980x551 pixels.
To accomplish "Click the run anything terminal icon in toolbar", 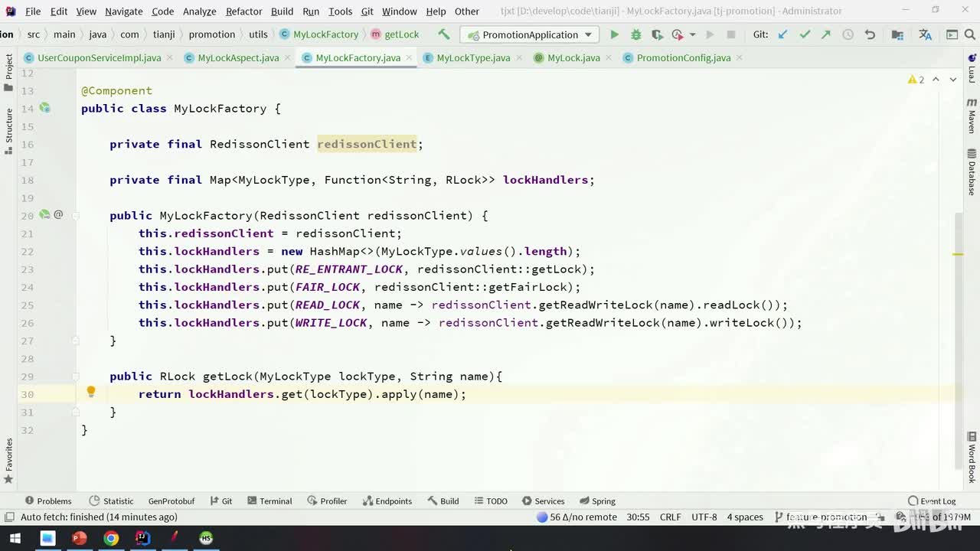I will [952, 34].
